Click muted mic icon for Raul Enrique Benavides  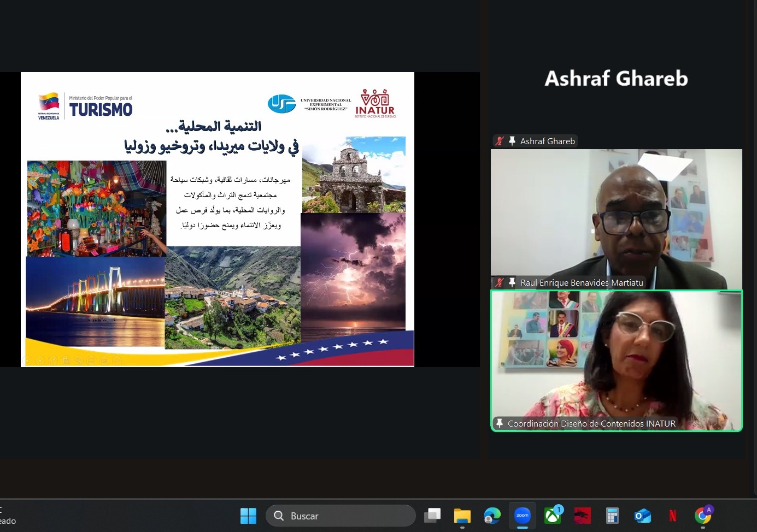[500, 282]
